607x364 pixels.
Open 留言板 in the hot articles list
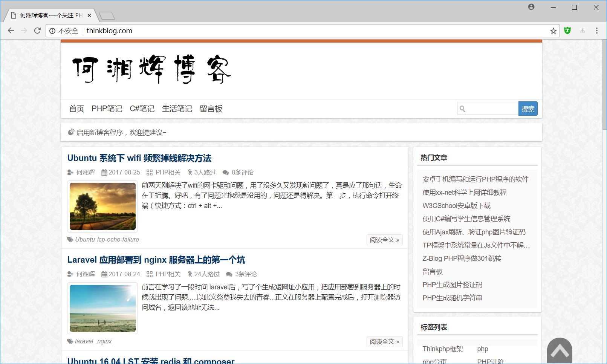click(433, 271)
